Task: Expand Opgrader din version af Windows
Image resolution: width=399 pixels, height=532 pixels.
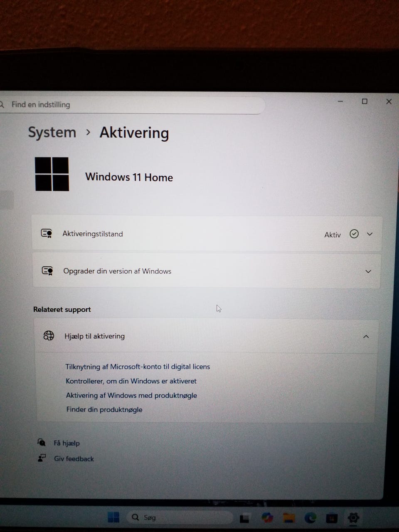Action: click(368, 271)
